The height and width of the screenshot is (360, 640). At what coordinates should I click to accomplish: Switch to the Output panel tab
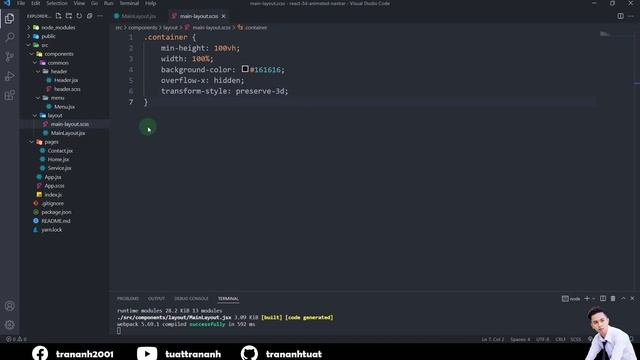click(x=156, y=299)
